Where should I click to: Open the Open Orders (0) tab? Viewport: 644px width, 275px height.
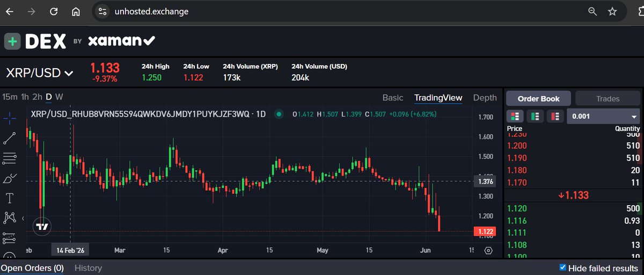coord(32,267)
